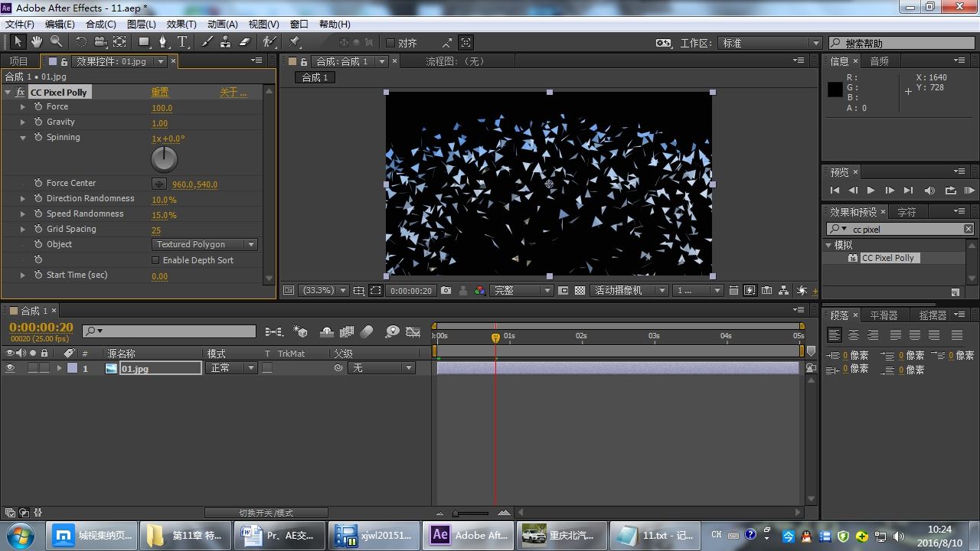
Task: Enable the 对齐 snapping checkbox
Action: pos(390,43)
